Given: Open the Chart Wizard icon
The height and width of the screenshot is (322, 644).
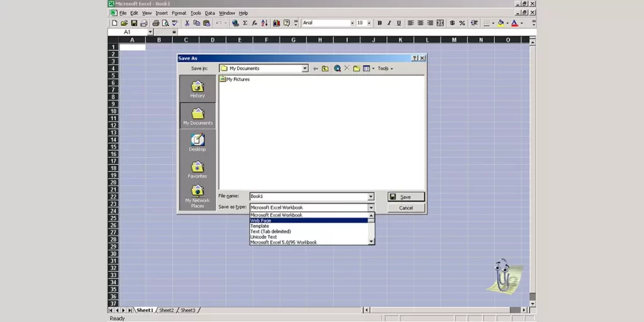Looking at the screenshot, I should pyautogui.click(x=277, y=23).
